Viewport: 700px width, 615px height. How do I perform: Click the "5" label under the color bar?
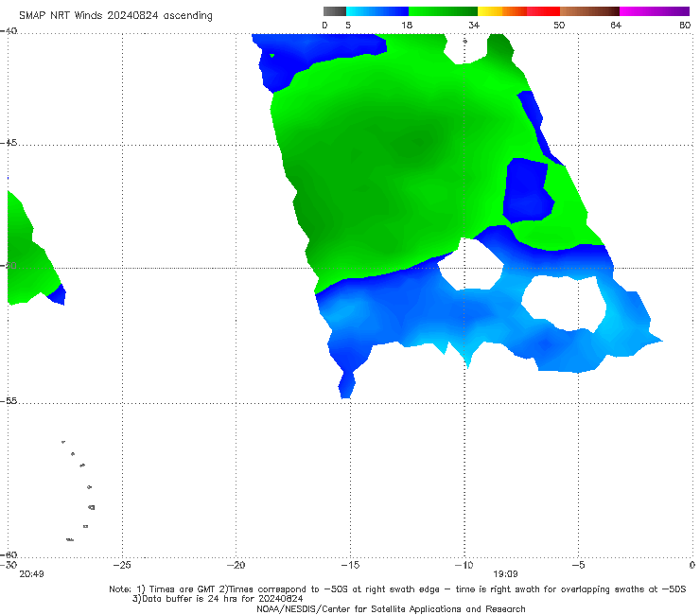[348, 25]
